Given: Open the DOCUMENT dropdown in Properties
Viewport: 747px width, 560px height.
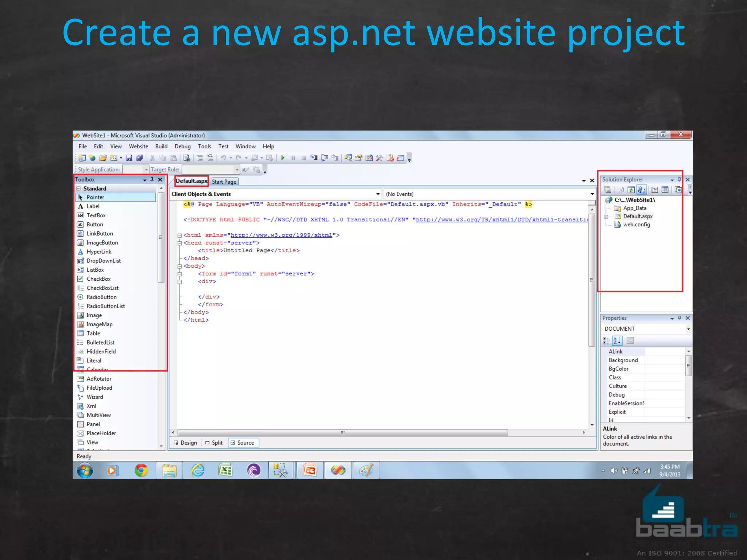Looking at the screenshot, I should [x=688, y=329].
